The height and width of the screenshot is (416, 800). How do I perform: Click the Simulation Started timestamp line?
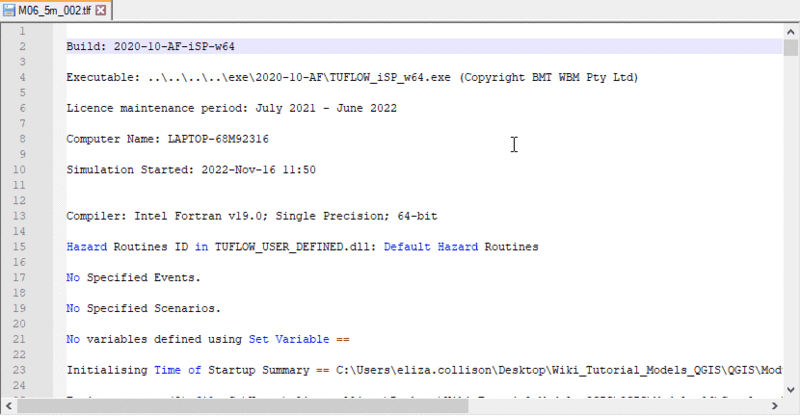[x=191, y=170]
